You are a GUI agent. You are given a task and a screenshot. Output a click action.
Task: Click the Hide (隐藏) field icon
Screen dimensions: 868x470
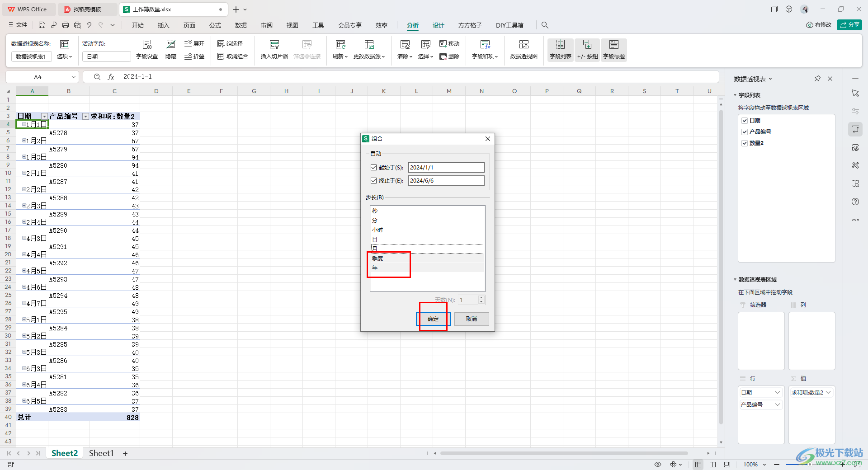(171, 50)
